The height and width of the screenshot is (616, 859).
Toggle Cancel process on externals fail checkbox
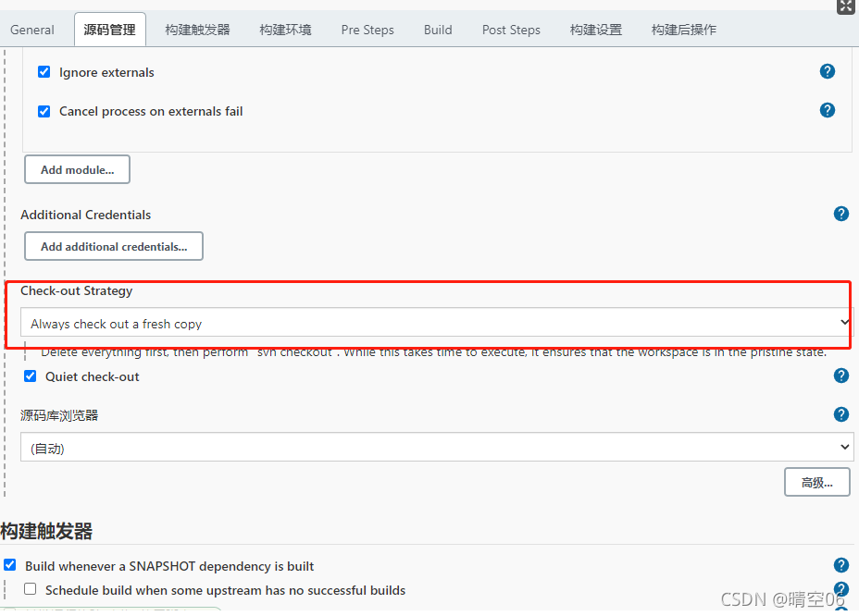pyautogui.click(x=44, y=111)
